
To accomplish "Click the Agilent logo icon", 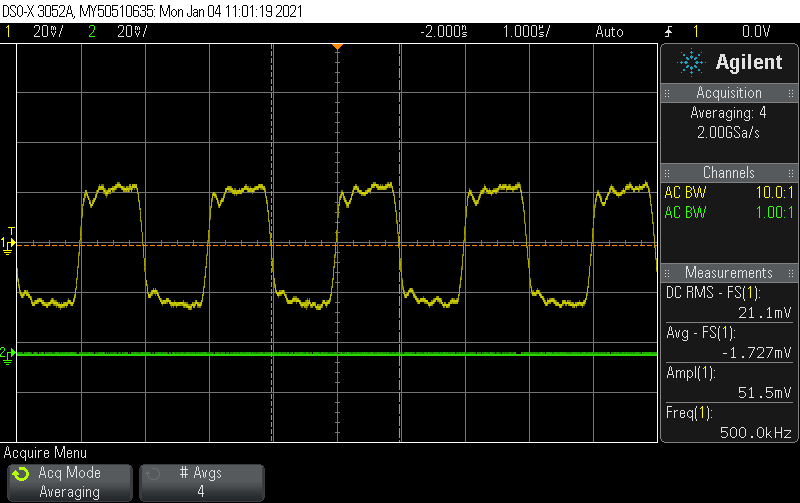I will pos(691,62).
